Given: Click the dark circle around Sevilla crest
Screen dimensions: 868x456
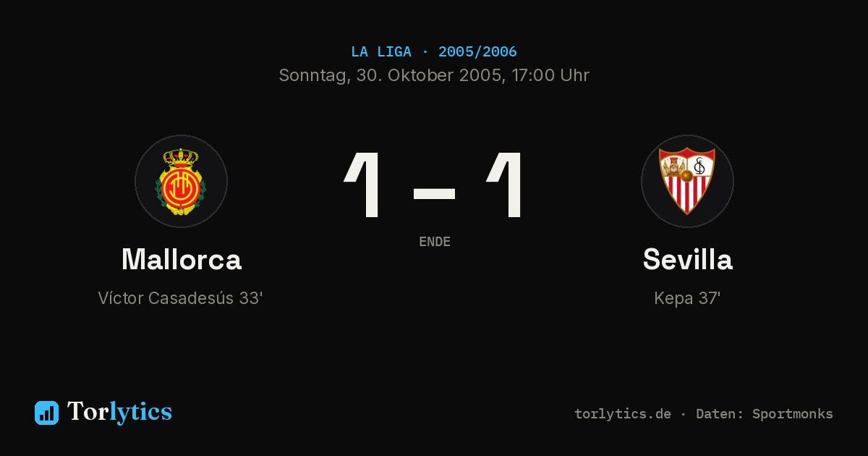Looking at the screenshot, I should 687,181.
